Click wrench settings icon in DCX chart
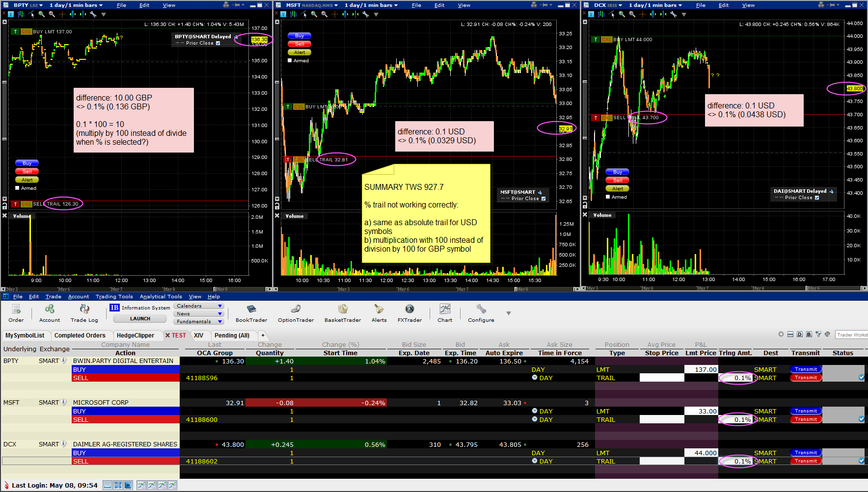This screenshot has width=868, height=492. click(673, 14)
